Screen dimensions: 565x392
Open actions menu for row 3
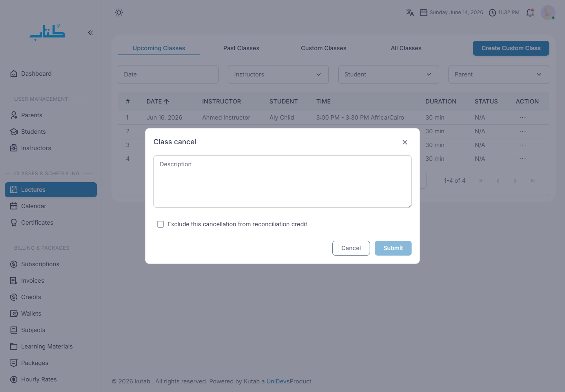click(523, 145)
